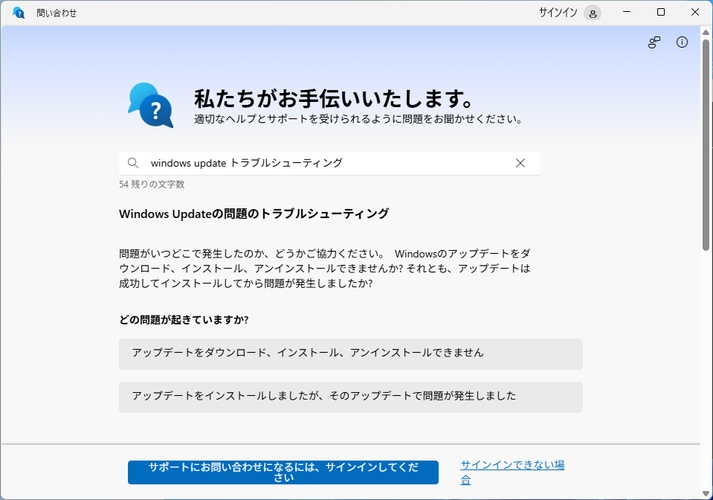Click the large help question-bubble logo
This screenshot has height=500, width=713.
(x=151, y=105)
